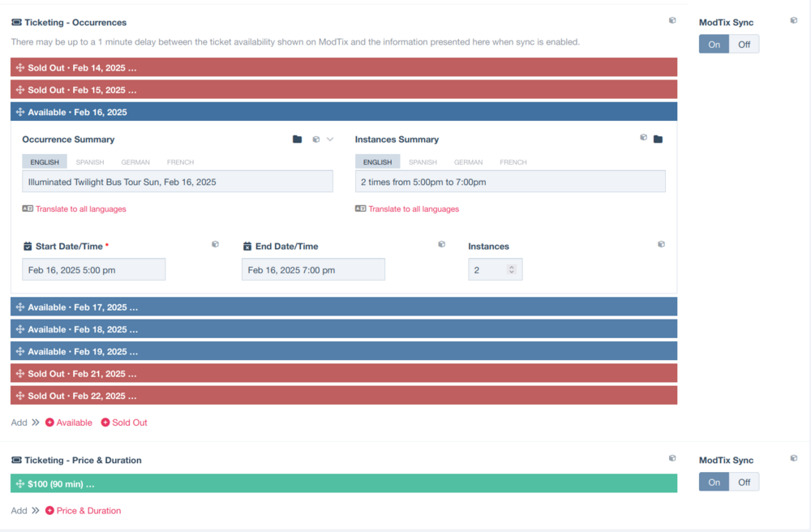Add a new Sold Out occurrence
The width and height of the screenshot is (811, 532).
[x=124, y=423]
